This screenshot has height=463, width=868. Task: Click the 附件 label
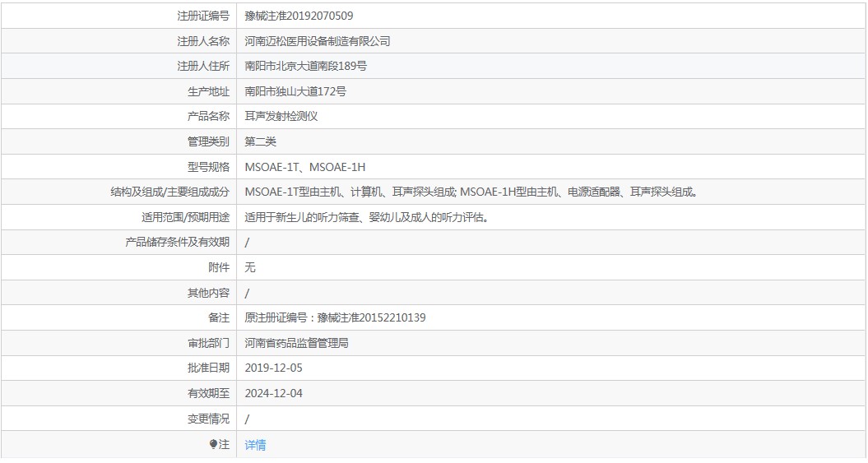pyautogui.click(x=219, y=268)
